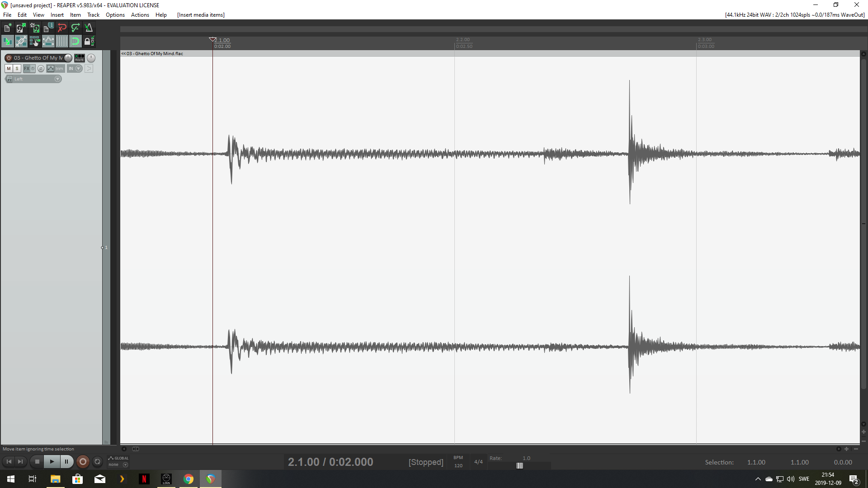Open Project settings from the toolbar
Viewport: 868px width, 488px height.
pos(48,28)
